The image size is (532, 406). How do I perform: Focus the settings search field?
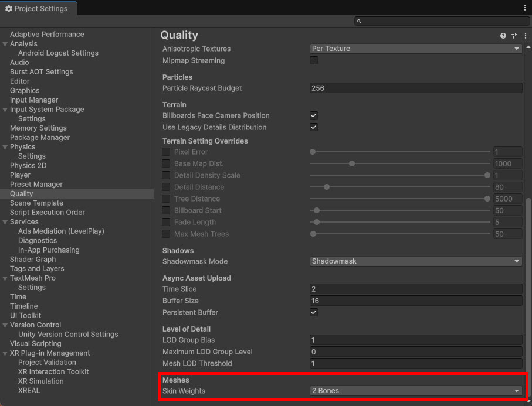(442, 21)
